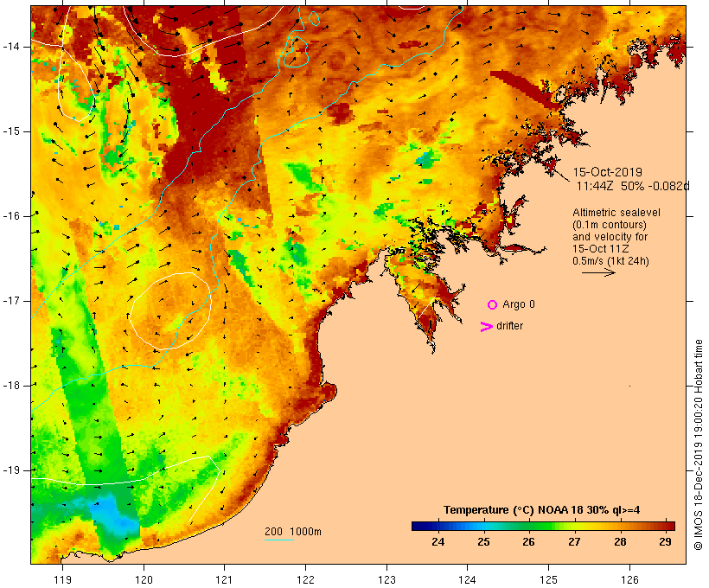This screenshot has width=709, height=588.
Task: Select the date text 15-Oct-2019
Action: (x=607, y=172)
